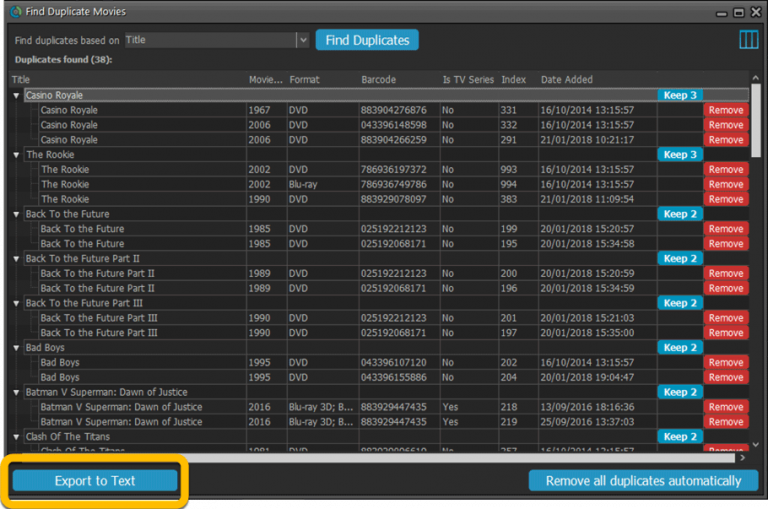Click Export to Text button
The image size is (768, 509).
tap(95, 481)
